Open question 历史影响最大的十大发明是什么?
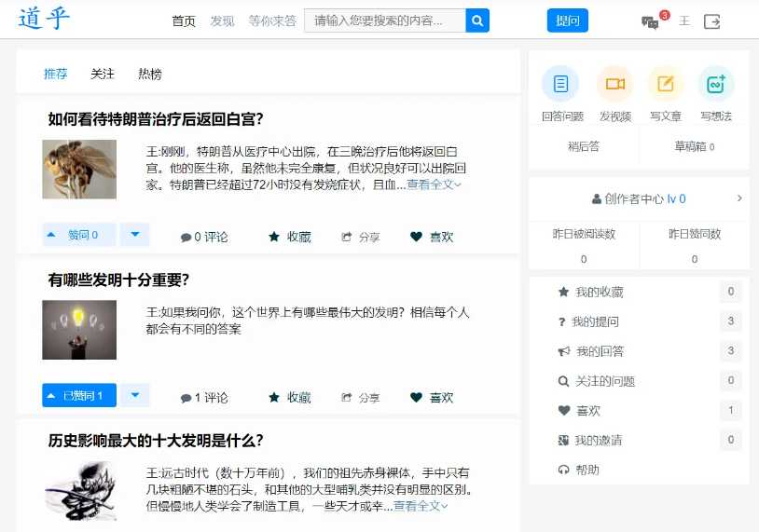759x532 pixels. 156,440
